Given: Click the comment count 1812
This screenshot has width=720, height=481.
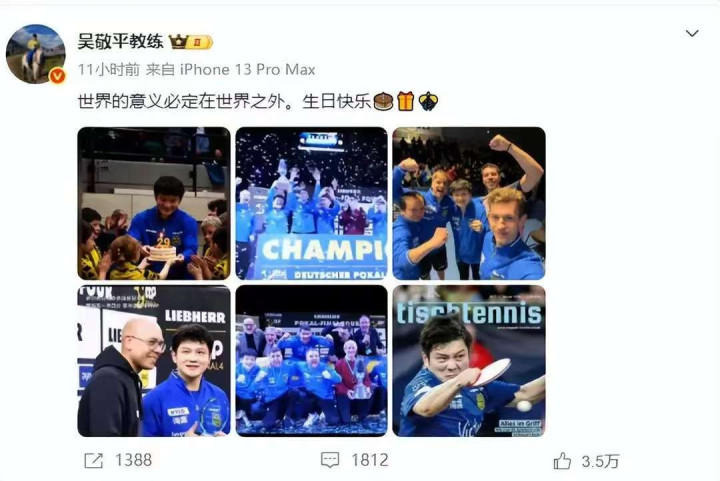Looking at the screenshot, I should 370,460.
